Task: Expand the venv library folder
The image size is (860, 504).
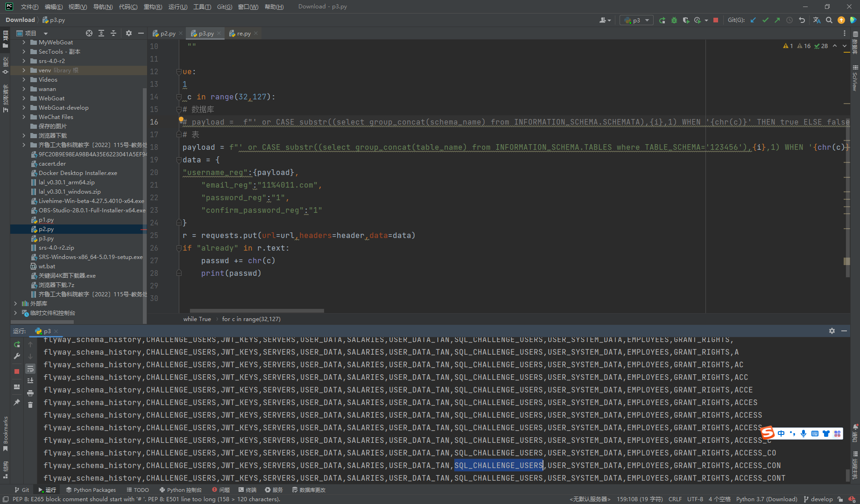Action: (x=24, y=70)
